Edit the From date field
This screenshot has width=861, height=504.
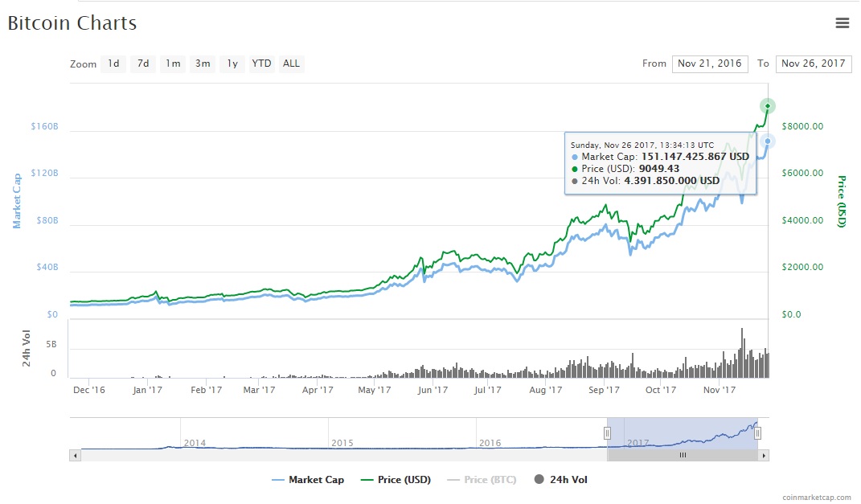tap(709, 64)
